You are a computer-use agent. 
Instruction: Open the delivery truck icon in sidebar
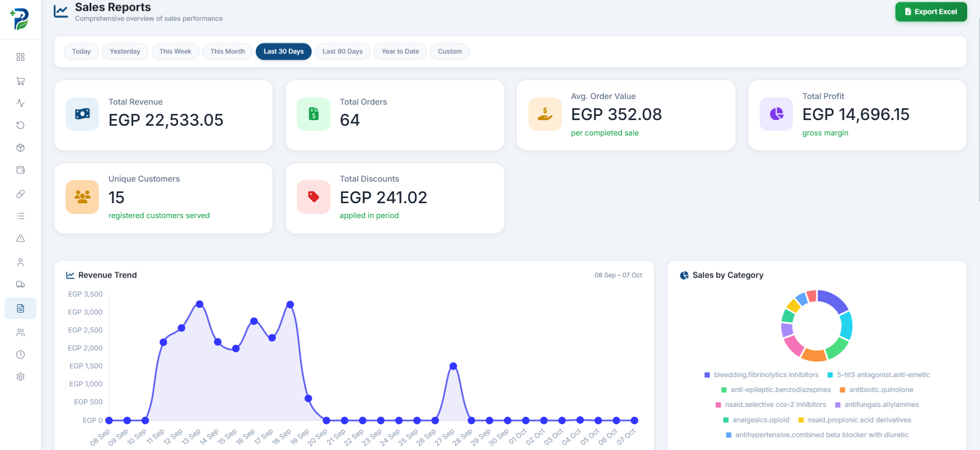(x=21, y=284)
